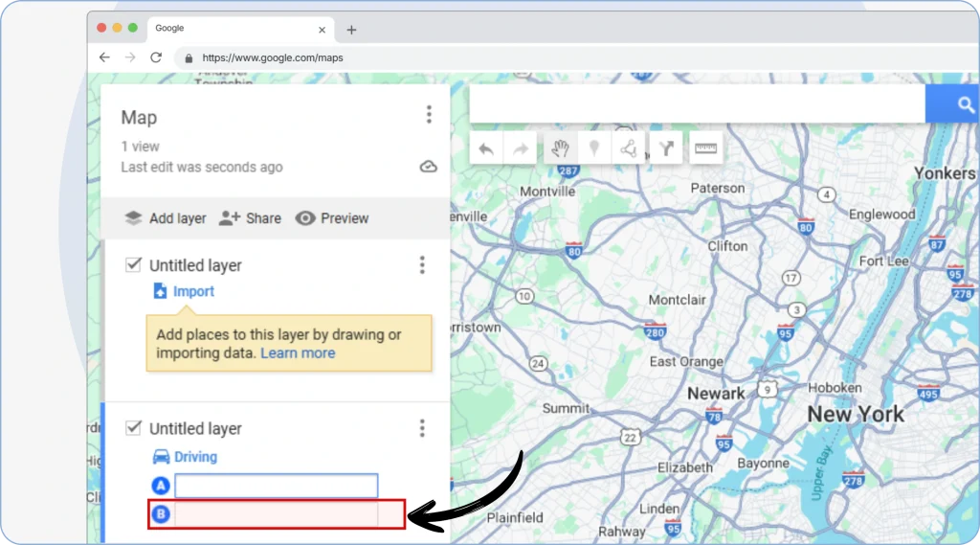This screenshot has height=545, width=980.
Task: Click the Clifton label on map
Action: click(x=727, y=246)
